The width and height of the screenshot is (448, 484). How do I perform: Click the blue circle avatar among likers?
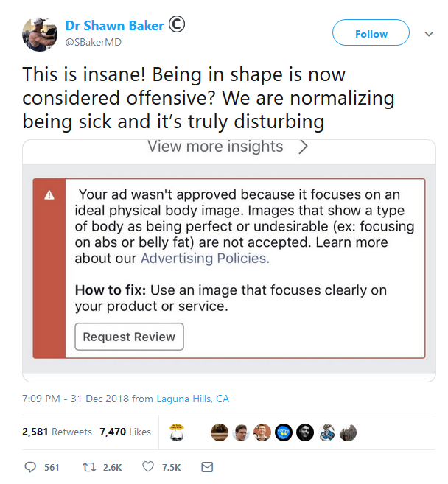pos(284,432)
